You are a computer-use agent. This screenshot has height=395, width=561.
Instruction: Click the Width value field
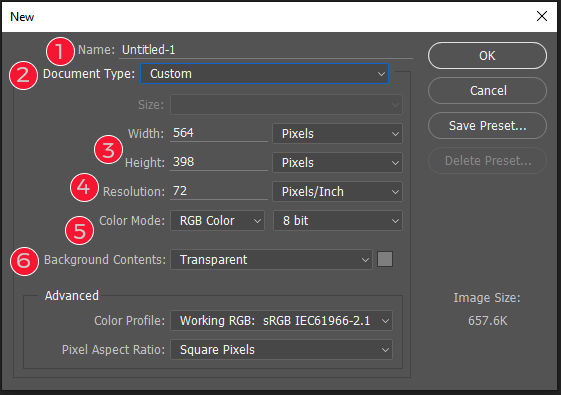219,133
